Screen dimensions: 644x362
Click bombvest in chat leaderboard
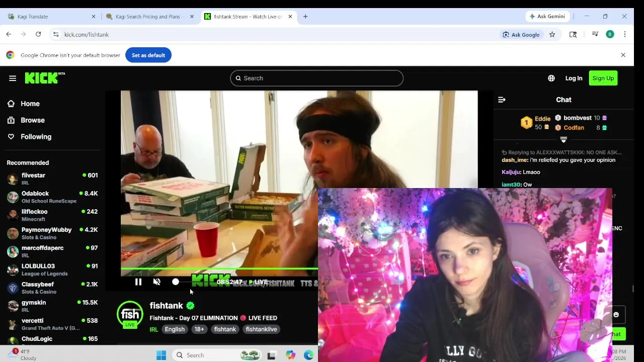click(x=581, y=118)
